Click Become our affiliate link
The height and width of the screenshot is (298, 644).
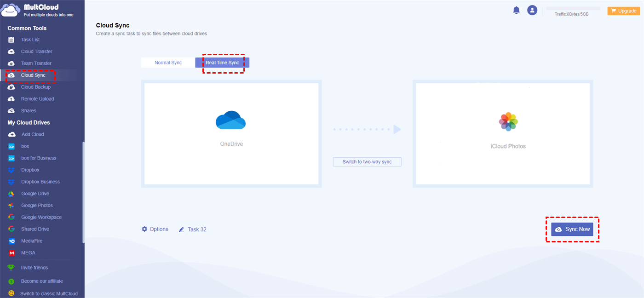(42, 281)
